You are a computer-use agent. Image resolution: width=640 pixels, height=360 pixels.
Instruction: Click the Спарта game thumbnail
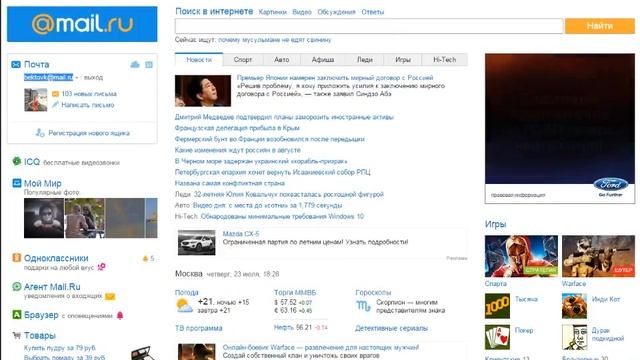[521, 256]
